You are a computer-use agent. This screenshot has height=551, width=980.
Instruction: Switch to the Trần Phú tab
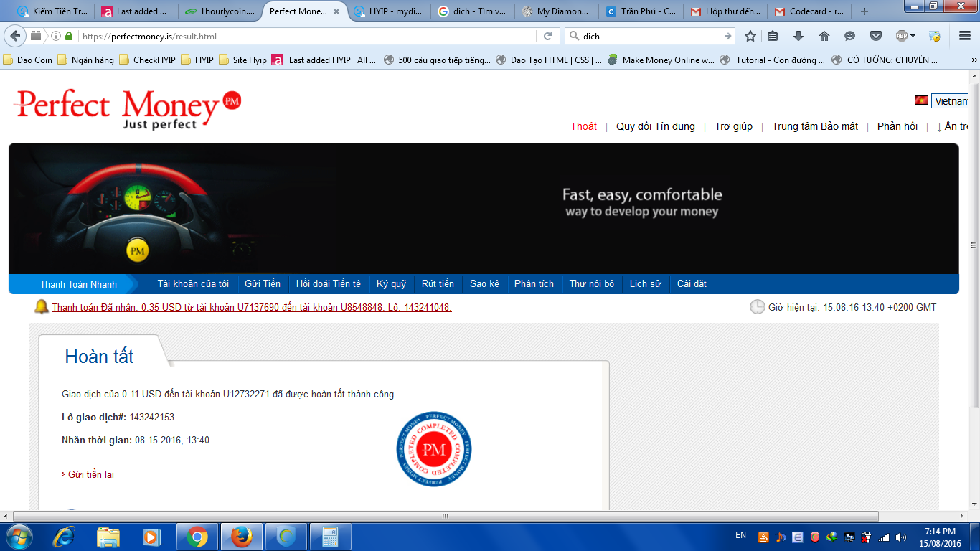pyautogui.click(x=641, y=11)
